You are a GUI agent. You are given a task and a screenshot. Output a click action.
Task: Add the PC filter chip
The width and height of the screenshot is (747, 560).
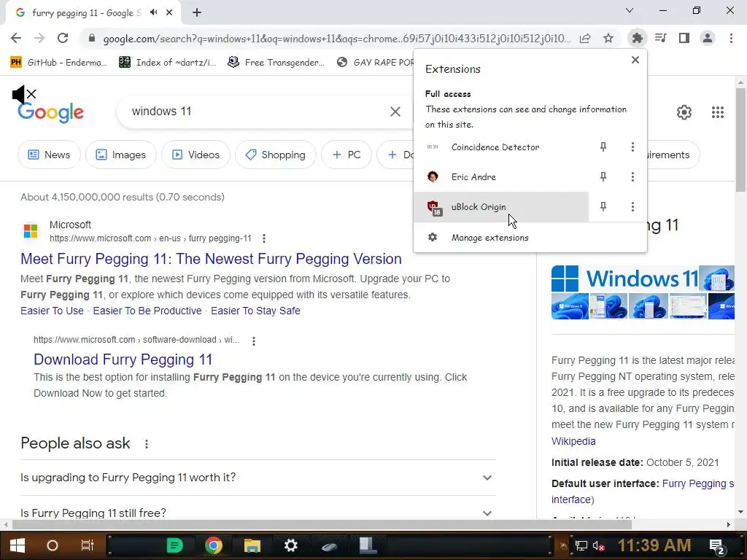(x=347, y=155)
